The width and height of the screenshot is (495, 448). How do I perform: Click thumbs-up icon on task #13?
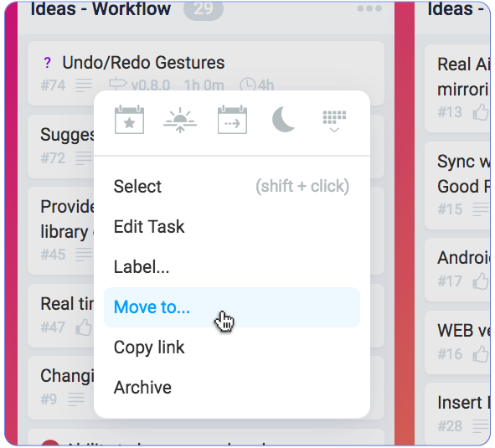[481, 111]
